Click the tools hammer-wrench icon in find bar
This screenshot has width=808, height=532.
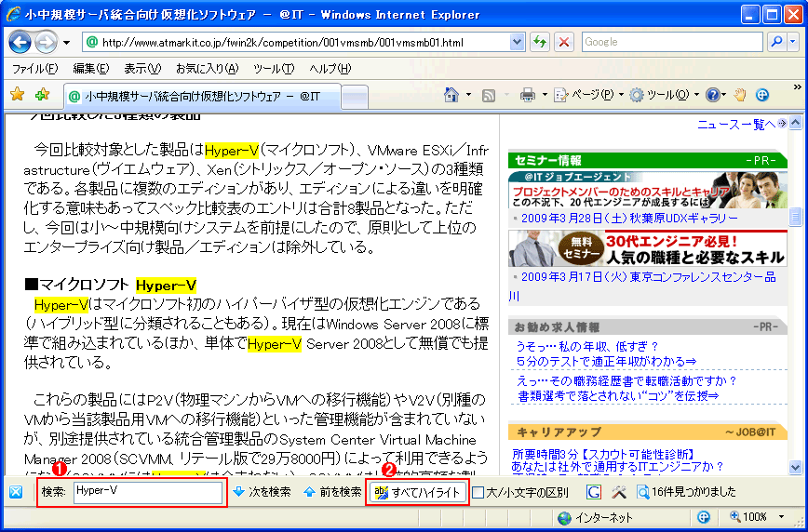point(618,492)
